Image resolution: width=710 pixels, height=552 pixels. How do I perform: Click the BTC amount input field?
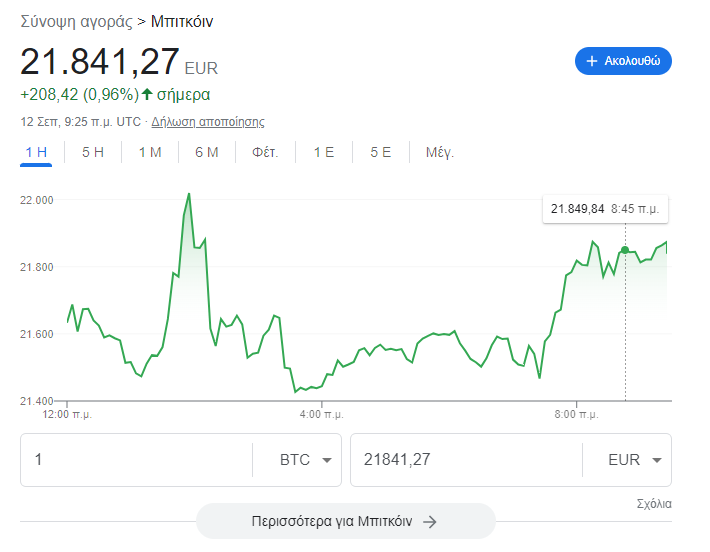pos(135,460)
